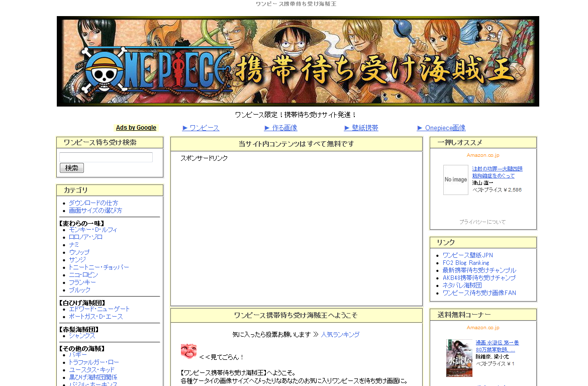This screenshot has width=588, height=386.
Task: Click the 【麦わらの一味】 group label
Action: [x=81, y=223]
